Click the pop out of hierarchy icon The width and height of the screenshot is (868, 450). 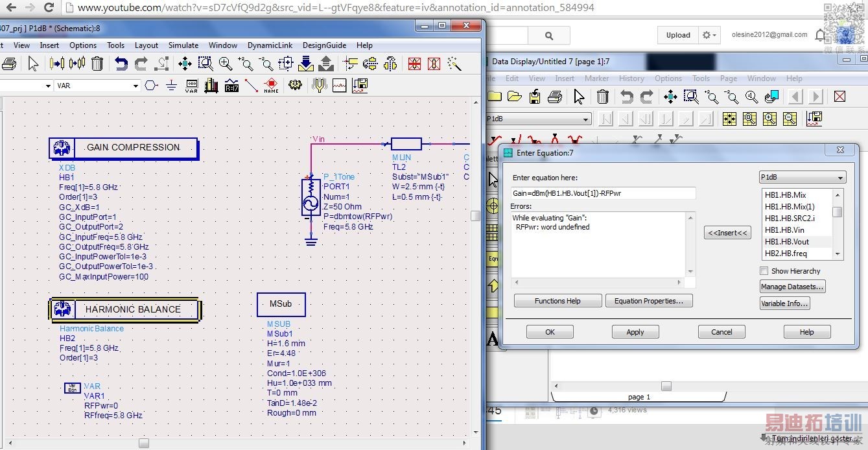[x=326, y=64]
